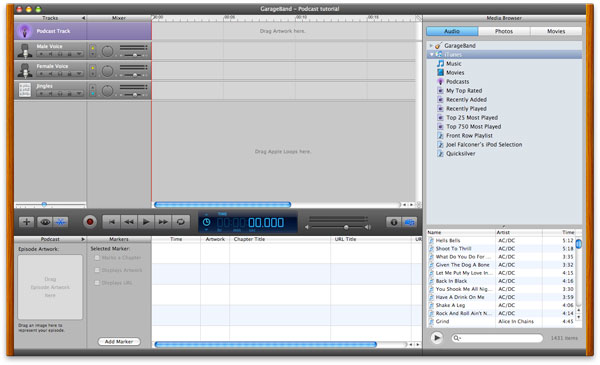Click the master volume high speaker icon

pos(368,227)
